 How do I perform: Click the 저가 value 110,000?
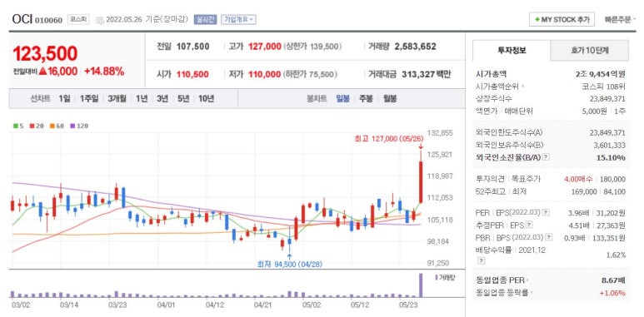[x=264, y=74]
